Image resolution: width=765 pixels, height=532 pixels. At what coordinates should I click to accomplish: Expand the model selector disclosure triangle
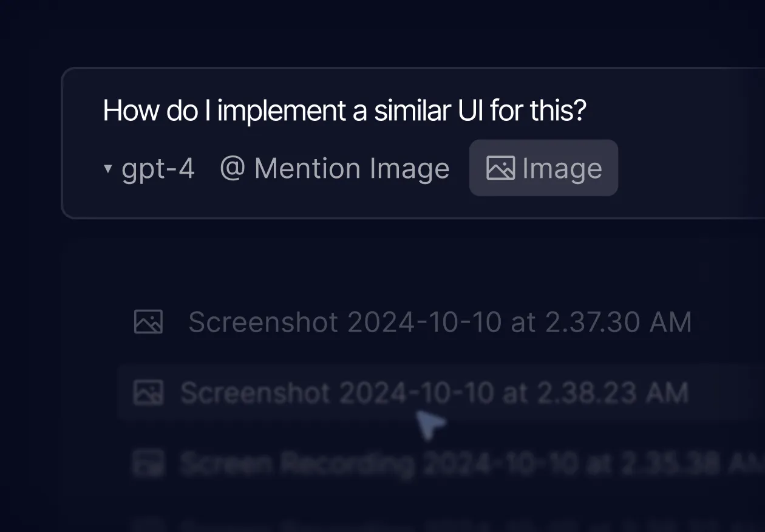[107, 169]
